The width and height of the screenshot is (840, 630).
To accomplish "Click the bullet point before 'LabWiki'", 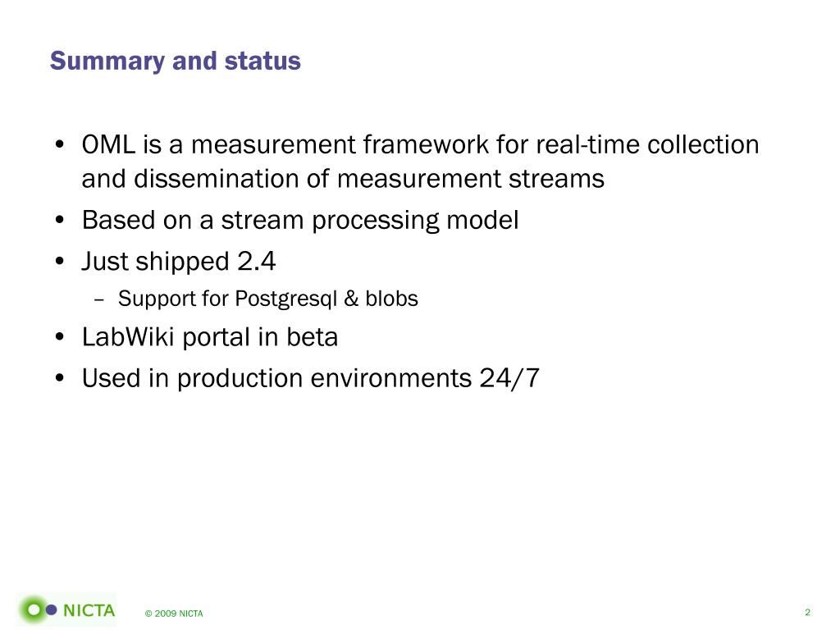I will (x=59, y=337).
